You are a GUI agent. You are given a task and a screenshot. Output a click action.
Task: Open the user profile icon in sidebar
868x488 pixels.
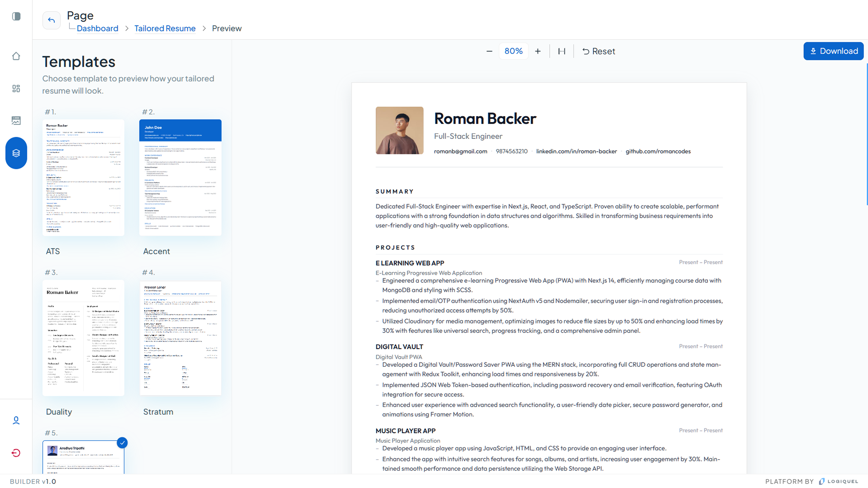click(16, 420)
